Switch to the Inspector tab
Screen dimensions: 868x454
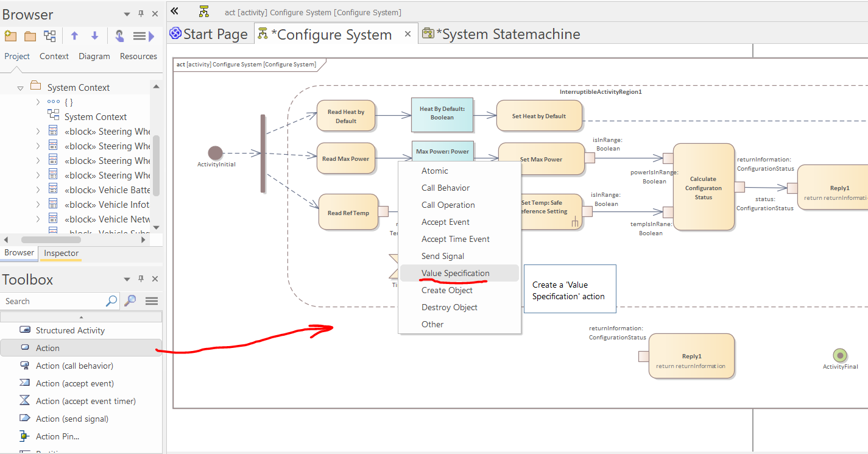(x=61, y=253)
